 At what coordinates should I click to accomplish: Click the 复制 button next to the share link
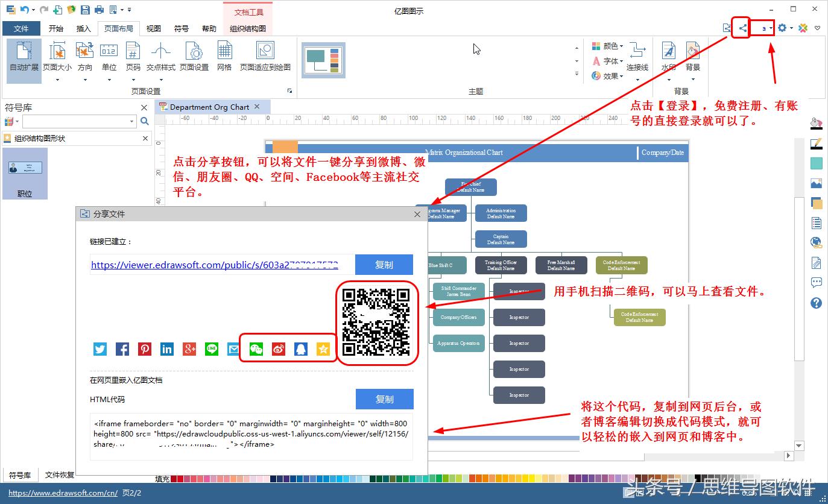coord(384,264)
